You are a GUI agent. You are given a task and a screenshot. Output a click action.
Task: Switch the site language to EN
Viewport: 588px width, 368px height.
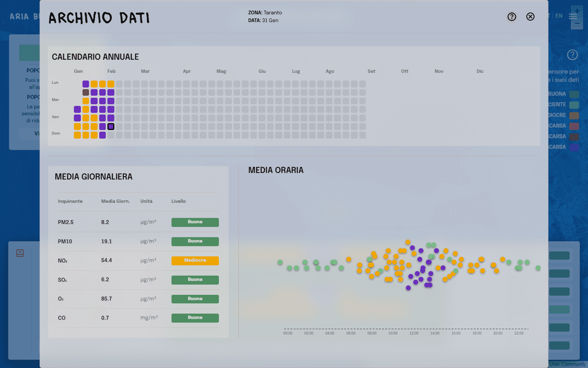tap(559, 16)
